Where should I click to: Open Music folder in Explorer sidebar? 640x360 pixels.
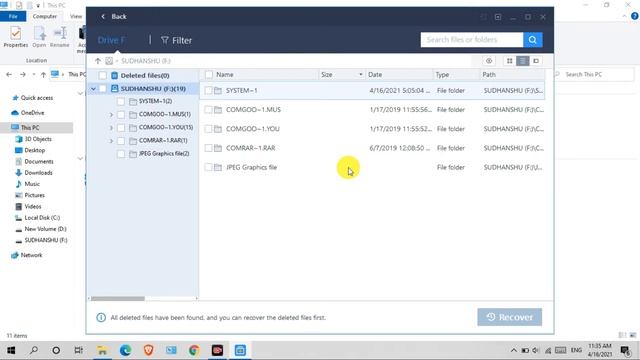(x=32, y=184)
